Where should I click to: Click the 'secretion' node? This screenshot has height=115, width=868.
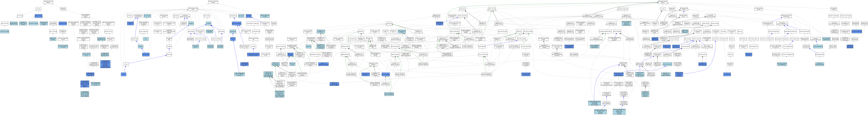pos(361,32)
